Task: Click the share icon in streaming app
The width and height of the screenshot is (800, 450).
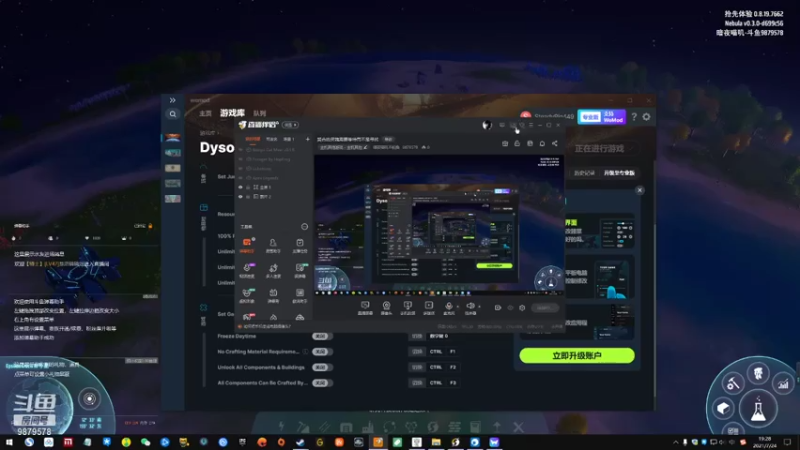Action: 555,143
